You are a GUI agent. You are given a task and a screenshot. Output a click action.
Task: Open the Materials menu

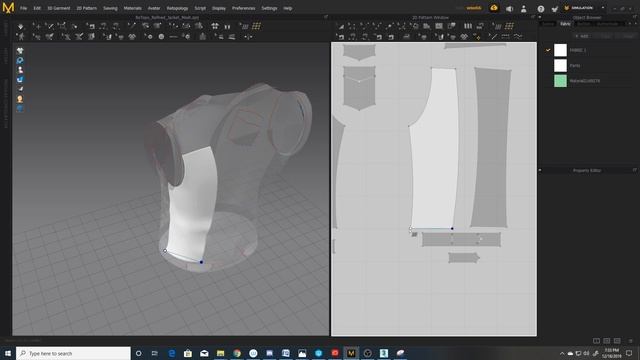[x=132, y=8]
